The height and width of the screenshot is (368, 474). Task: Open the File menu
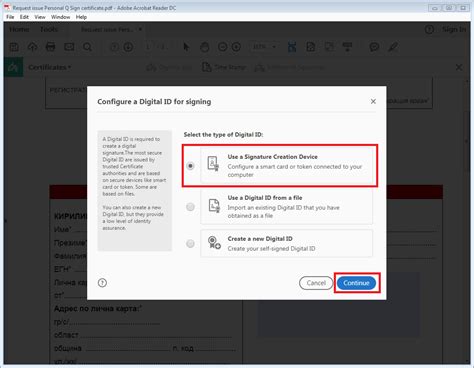(x=10, y=17)
